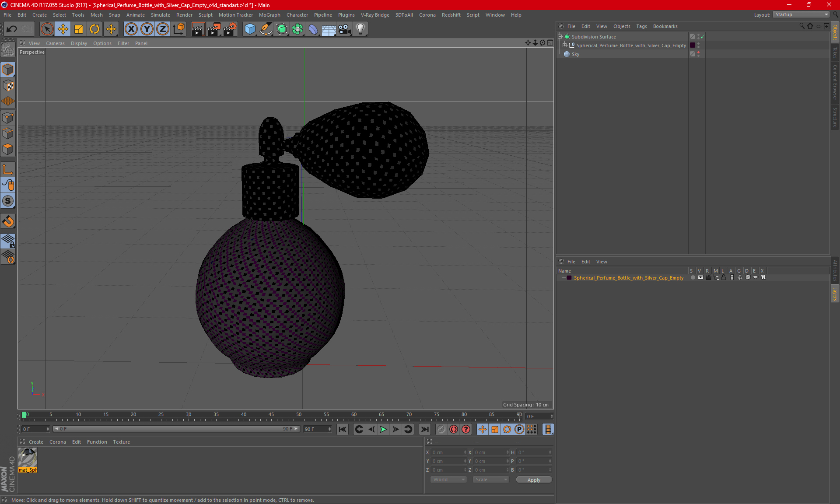Toggle layer Lock icon
This screenshot has width=840, height=504.
pos(724,277)
